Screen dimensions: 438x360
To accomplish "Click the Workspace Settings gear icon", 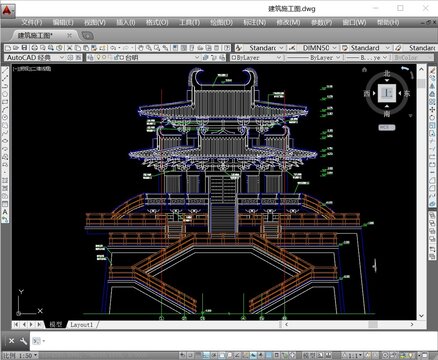I will [70, 58].
